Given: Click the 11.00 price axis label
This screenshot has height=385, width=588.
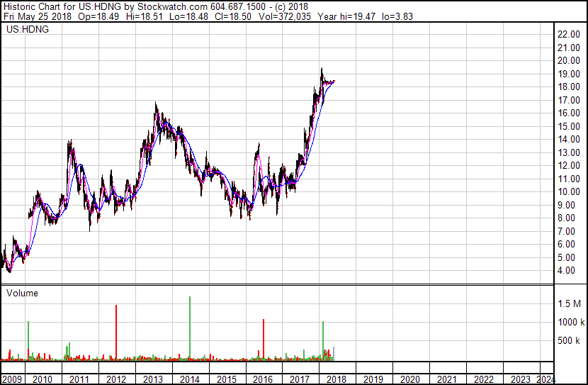Looking at the screenshot, I should pyautogui.click(x=569, y=179).
